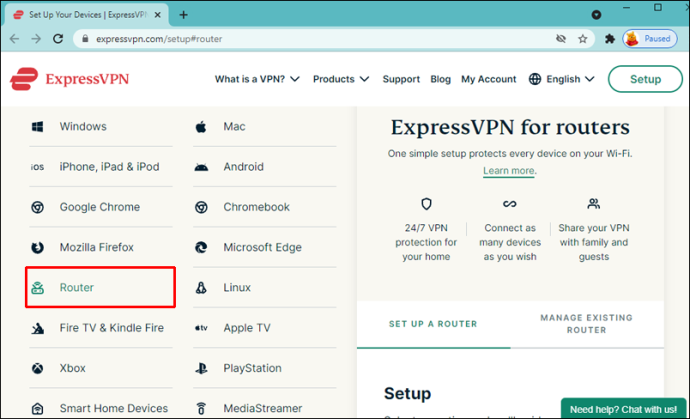This screenshot has height=419, width=690.
Task: Click the Share your VPN people icon
Action: pos(594,204)
